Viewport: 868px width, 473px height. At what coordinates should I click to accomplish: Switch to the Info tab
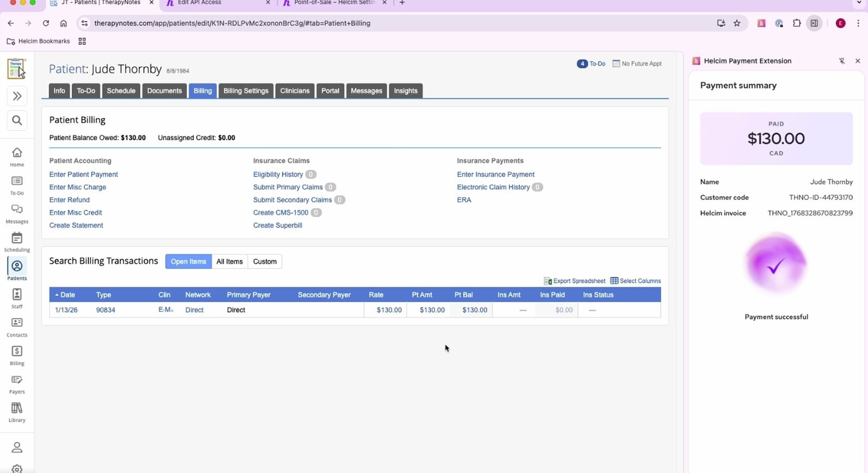click(59, 91)
